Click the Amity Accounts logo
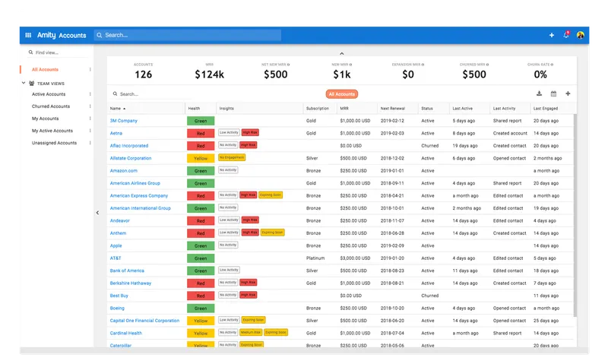 62,35
